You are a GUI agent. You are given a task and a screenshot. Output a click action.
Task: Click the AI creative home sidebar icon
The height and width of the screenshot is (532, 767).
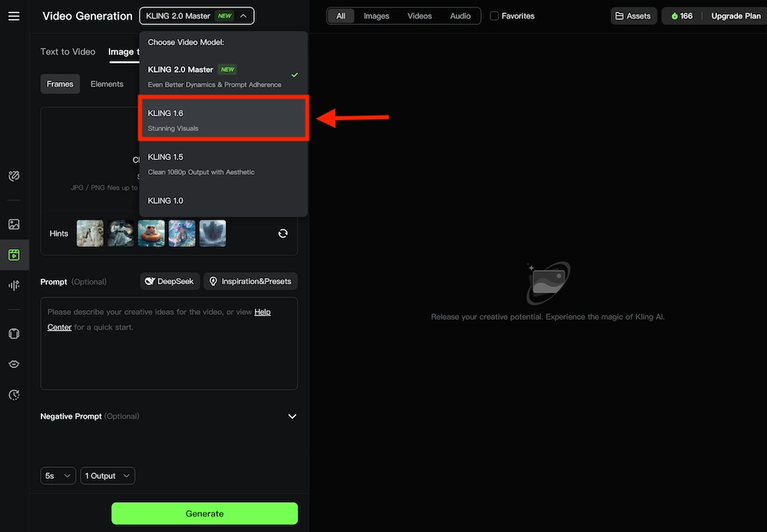point(14,176)
